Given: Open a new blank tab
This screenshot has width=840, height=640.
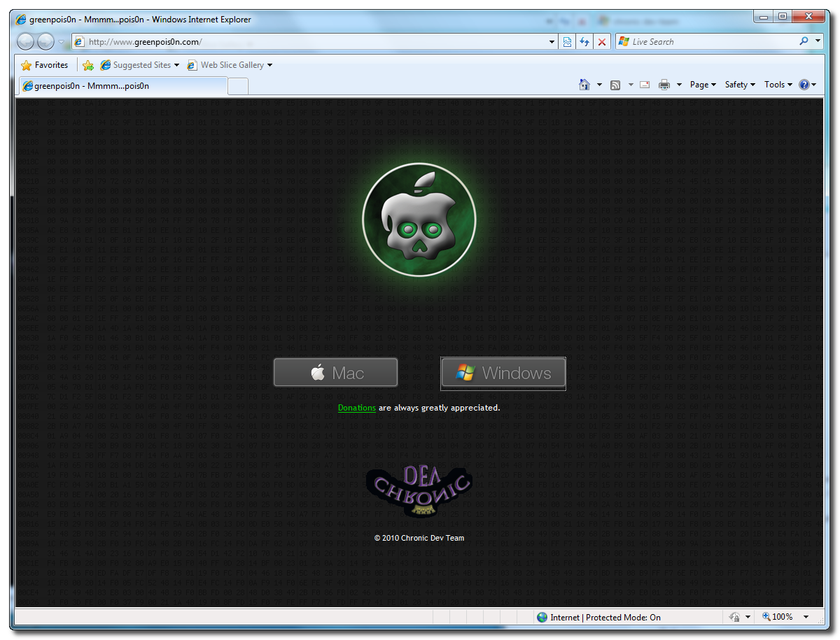Looking at the screenshot, I should [238, 87].
